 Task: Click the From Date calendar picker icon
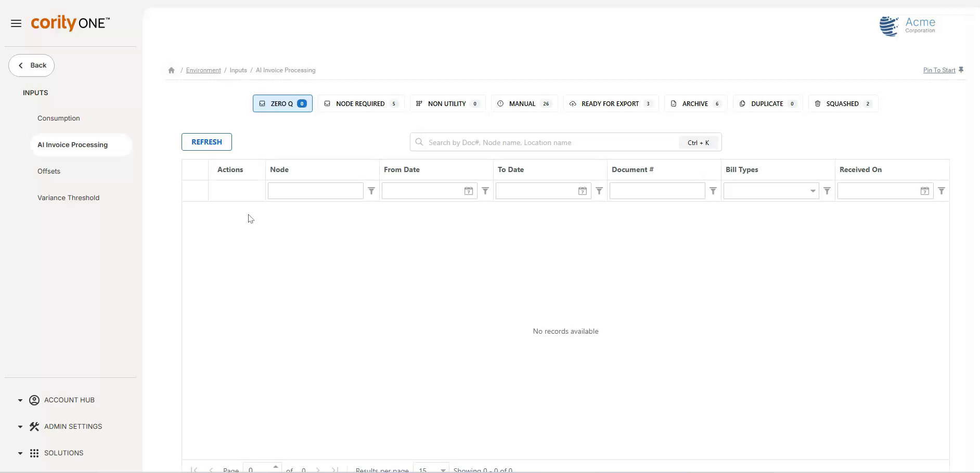point(468,191)
